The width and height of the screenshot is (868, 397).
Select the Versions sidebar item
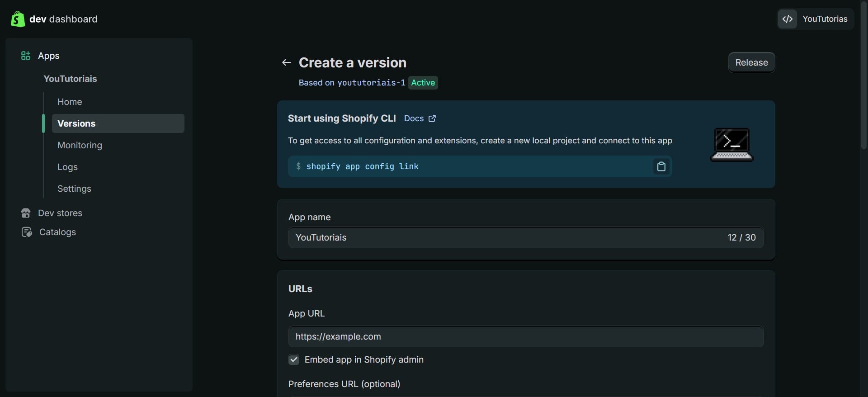click(118, 123)
